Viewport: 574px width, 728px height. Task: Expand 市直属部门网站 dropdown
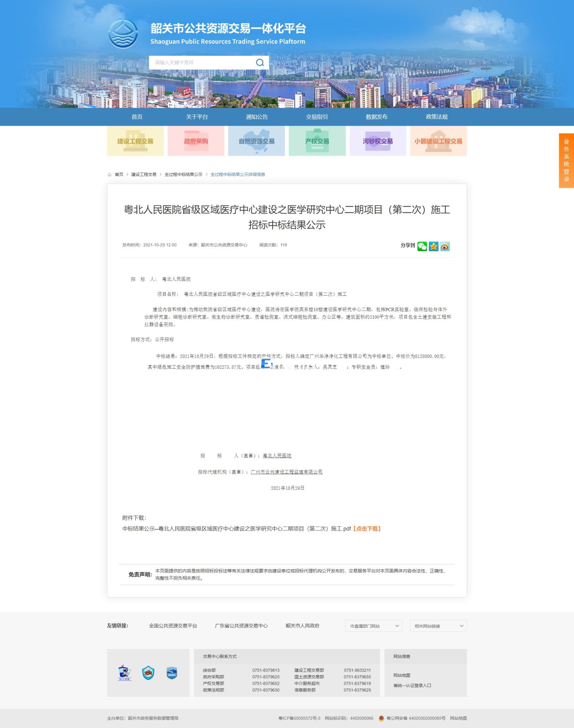click(374, 626)
